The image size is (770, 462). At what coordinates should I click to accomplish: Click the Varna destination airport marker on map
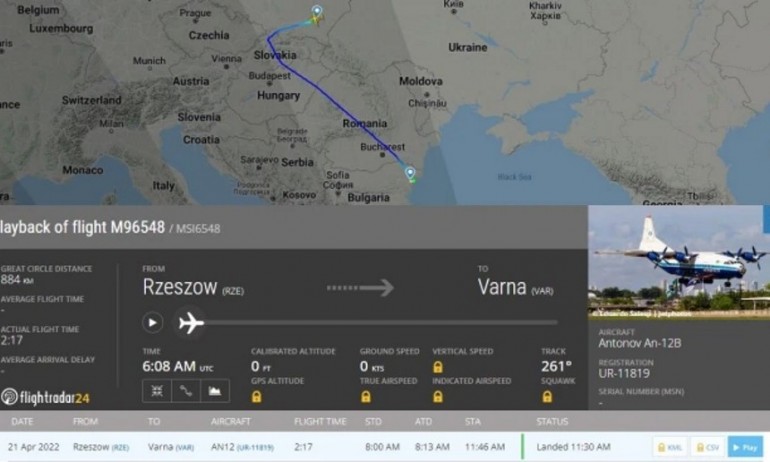tap(410, 172)
